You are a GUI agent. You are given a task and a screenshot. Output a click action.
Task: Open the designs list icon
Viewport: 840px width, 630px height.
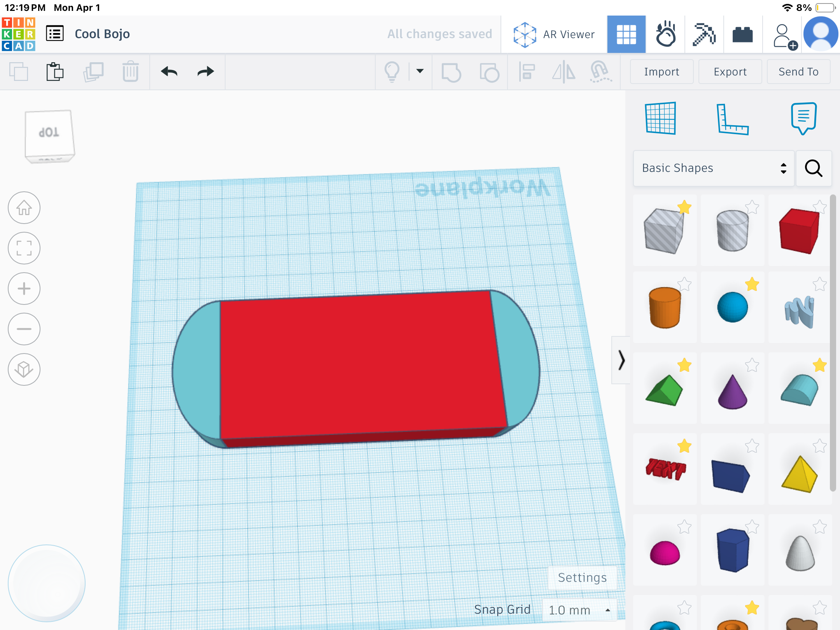pyautogui.click(x=55, y=33)
